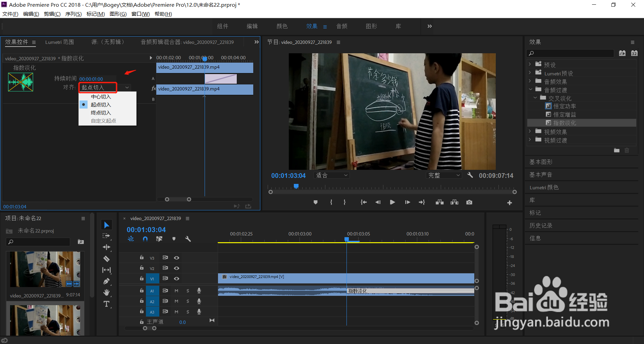Expand the Lumetri预设 folder
This screenshot has width=644, height=344.
[530, 73]
